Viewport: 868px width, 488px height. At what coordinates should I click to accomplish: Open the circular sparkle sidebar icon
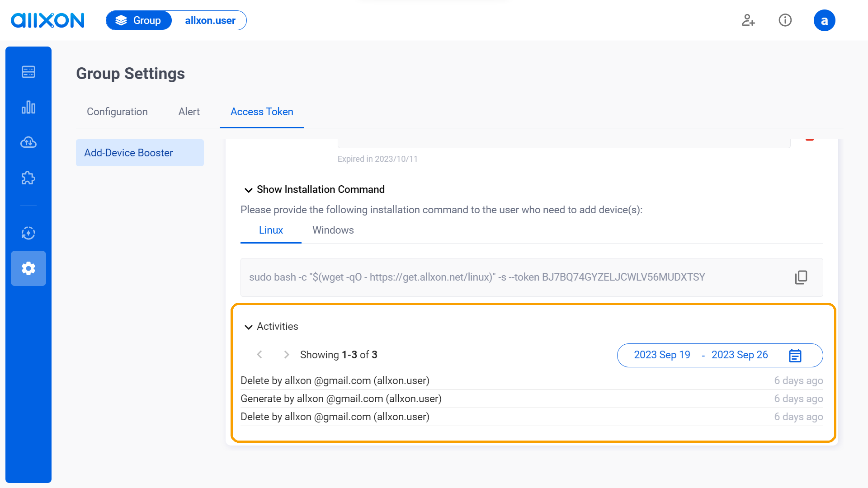(28, 233)
